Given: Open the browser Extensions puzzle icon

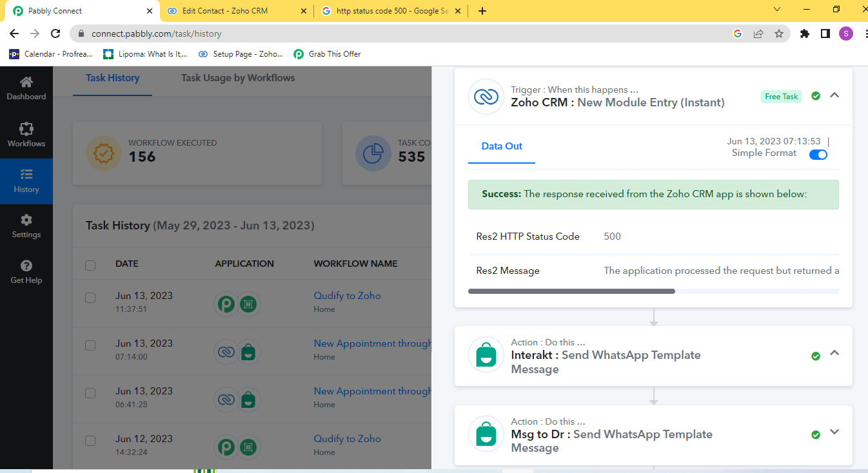Looking at the screenshot, I should tap(805, 34).
